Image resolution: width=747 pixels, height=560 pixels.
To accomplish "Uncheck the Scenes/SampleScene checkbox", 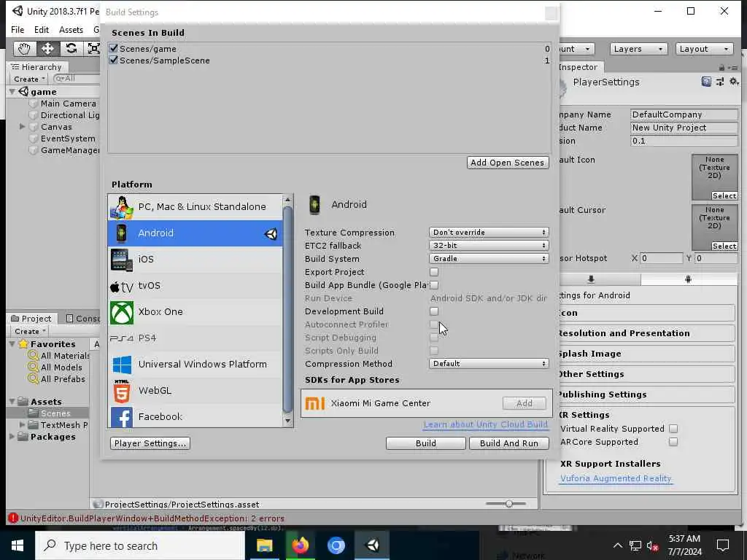I will coord(113,60).
